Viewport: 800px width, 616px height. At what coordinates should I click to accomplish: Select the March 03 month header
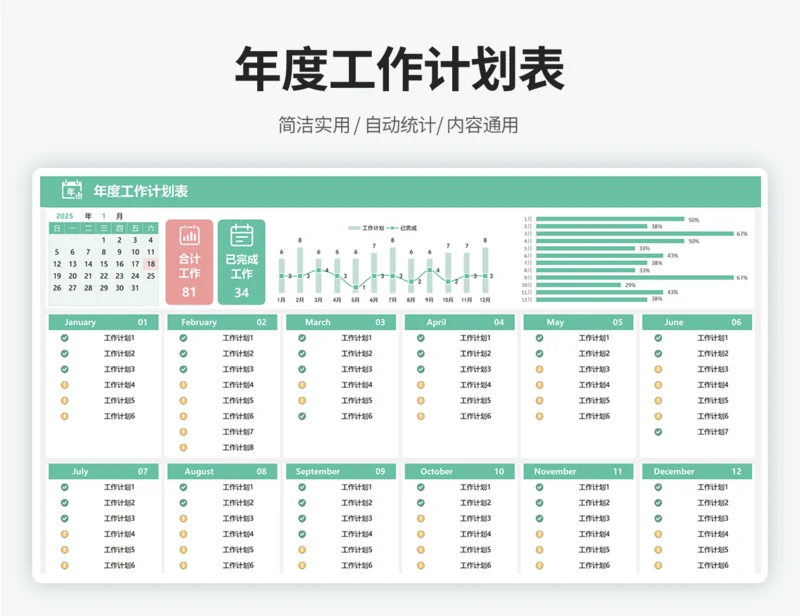(x=341, y=322)
